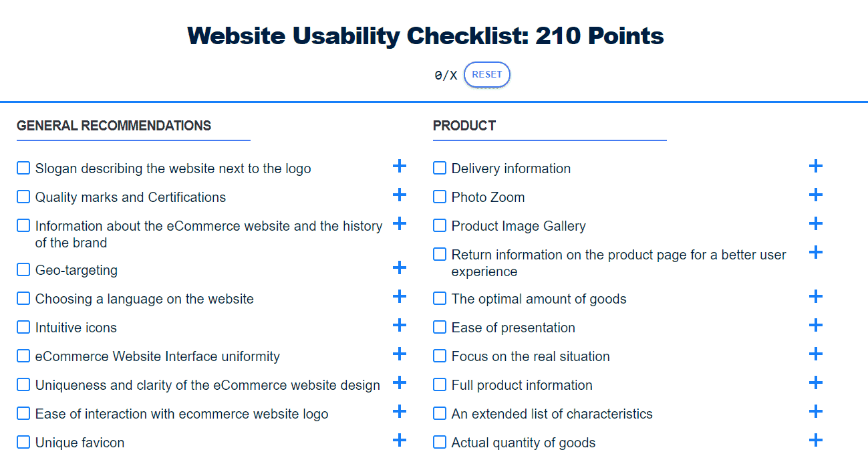The image size is (868, 450).
Task: Check the Actual quantity of goods box
Action: pos(440,443)
